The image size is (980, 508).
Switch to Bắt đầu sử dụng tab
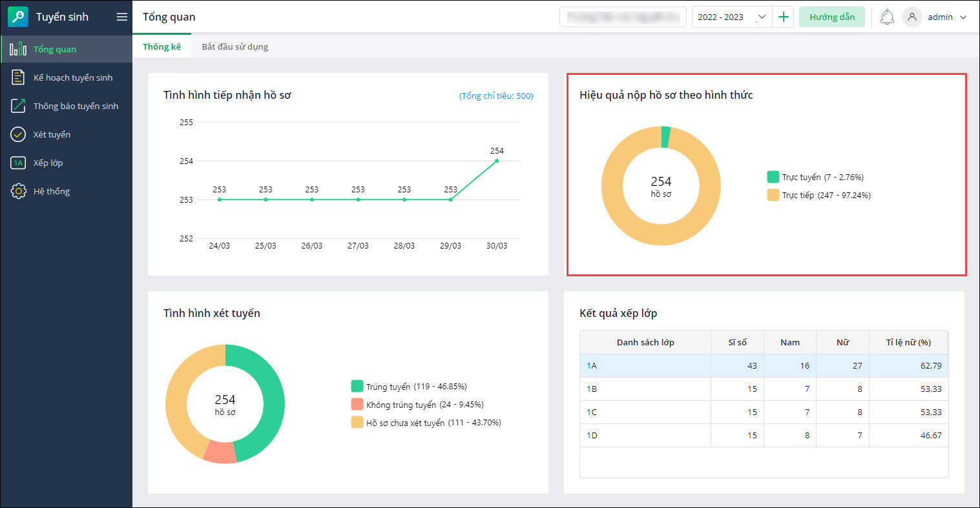(235, 46)
